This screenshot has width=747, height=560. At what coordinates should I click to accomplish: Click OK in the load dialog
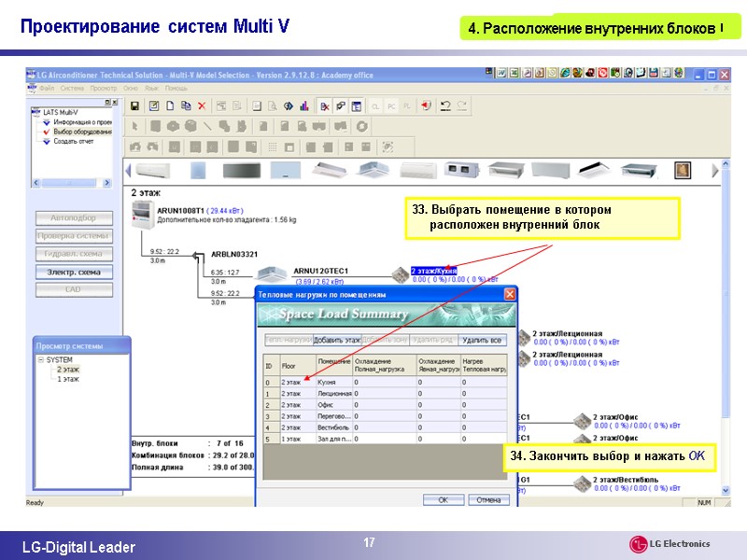(443, 500)
